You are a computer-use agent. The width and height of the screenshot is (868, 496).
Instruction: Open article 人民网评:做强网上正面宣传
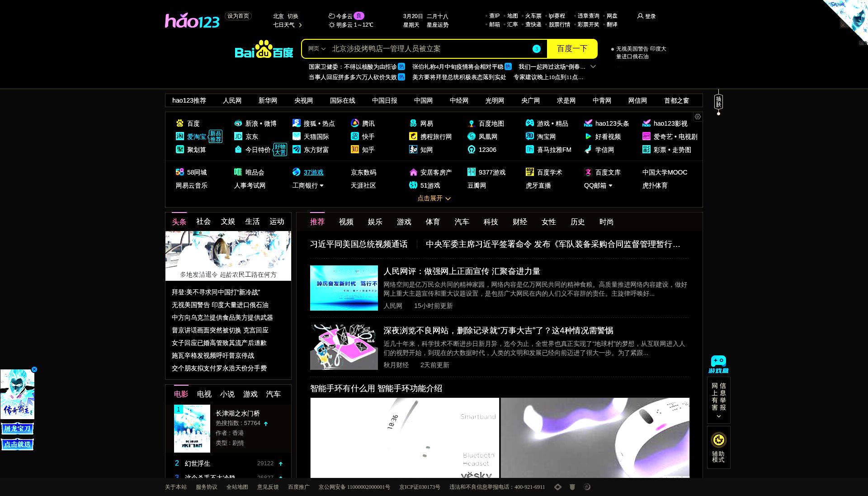(462, 271)
